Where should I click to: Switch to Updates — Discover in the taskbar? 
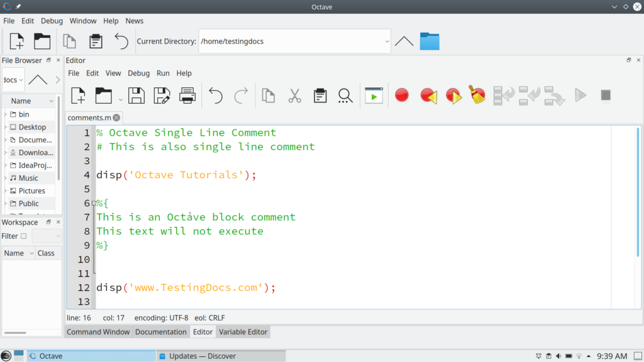pyautogui.click(x=203, y=356)
